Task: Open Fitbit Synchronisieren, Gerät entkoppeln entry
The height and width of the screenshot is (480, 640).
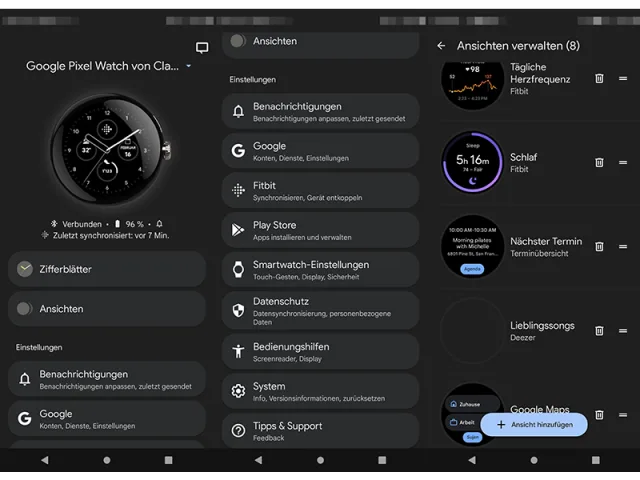Action: (320, 191)
